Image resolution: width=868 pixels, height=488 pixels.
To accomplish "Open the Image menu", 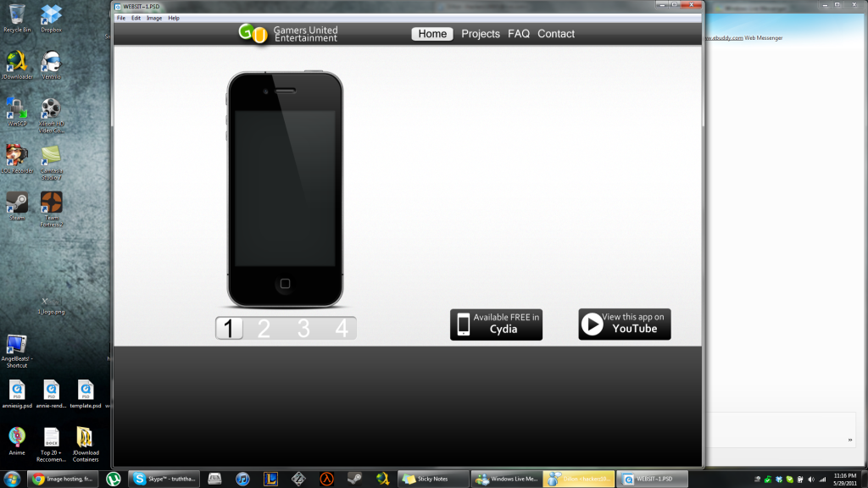I will (x=154, y=18).
